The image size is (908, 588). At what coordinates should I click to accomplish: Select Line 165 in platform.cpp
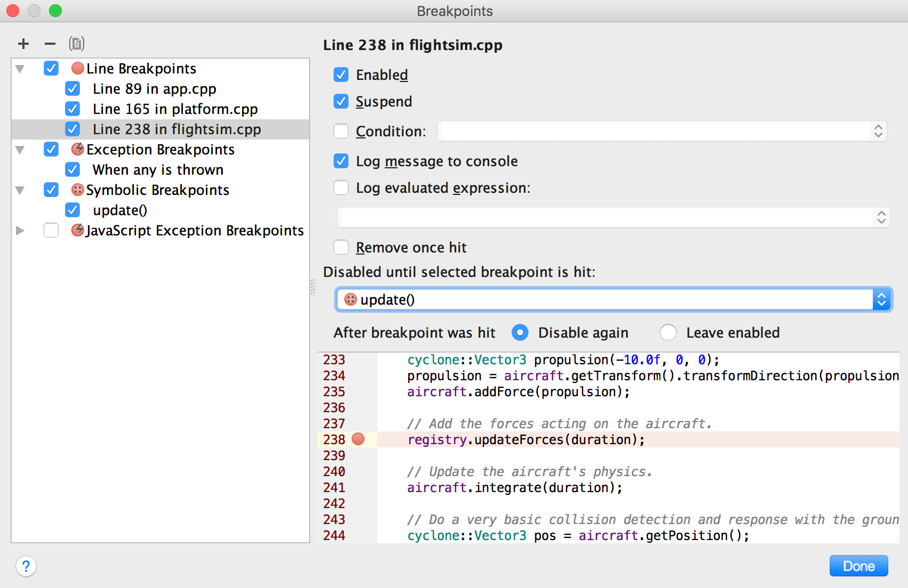coord(175,109)
